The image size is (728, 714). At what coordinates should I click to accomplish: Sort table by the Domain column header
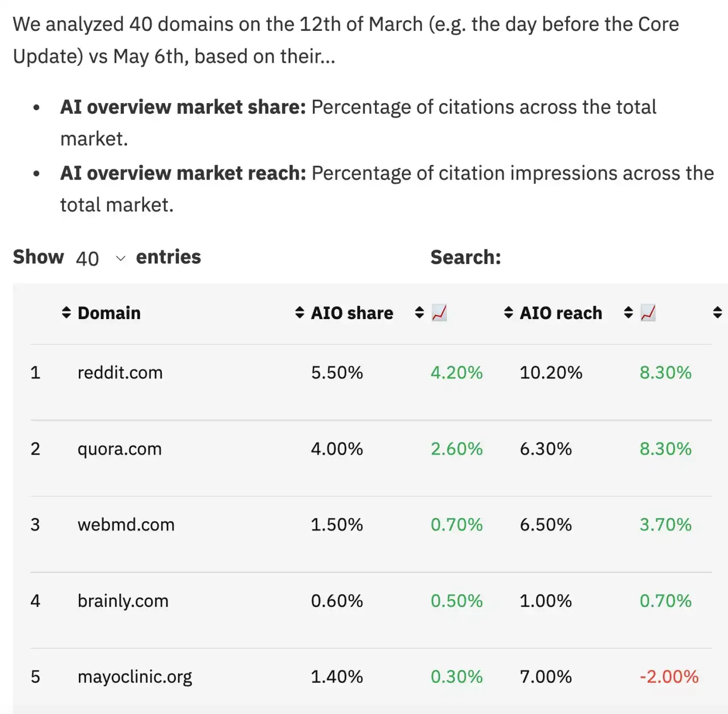pyautogui.click(x=109, y=313)
